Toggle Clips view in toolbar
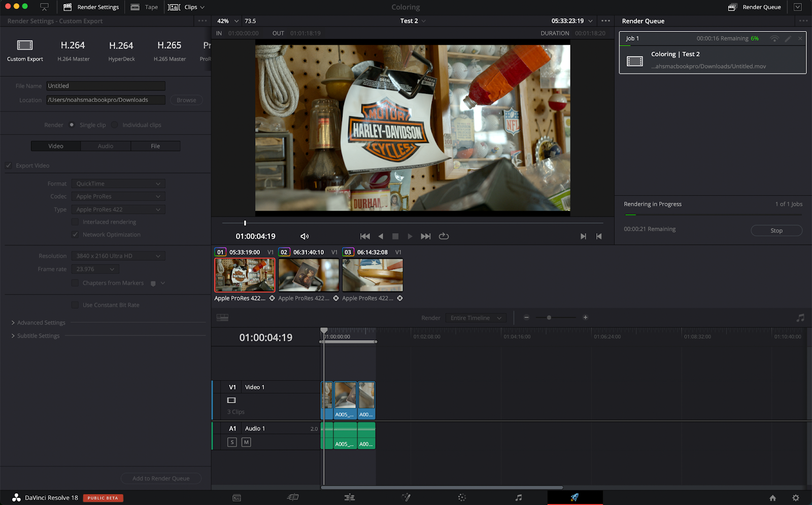The height and width of the screenshot is (505, 812). coord(186,7)
